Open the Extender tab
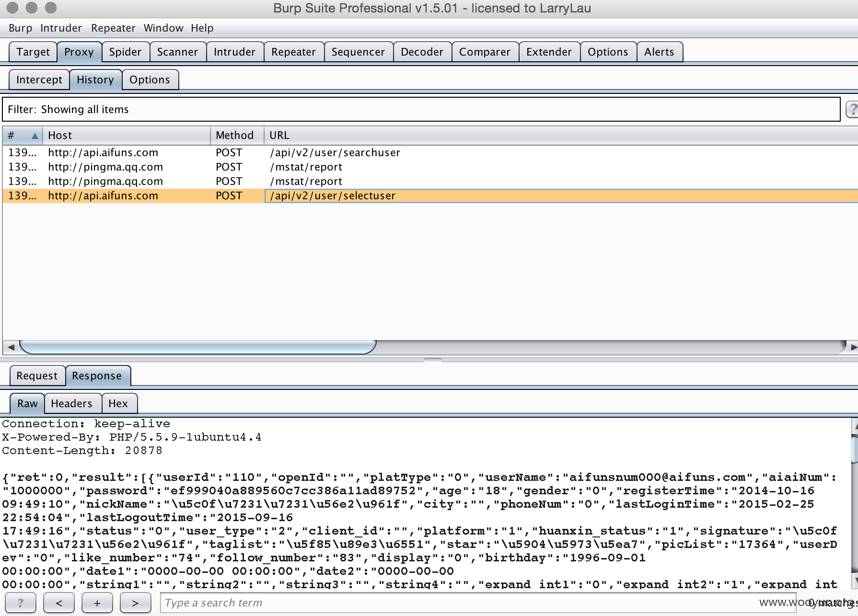The width and height of the screenshot is (858, 616). 549,52
